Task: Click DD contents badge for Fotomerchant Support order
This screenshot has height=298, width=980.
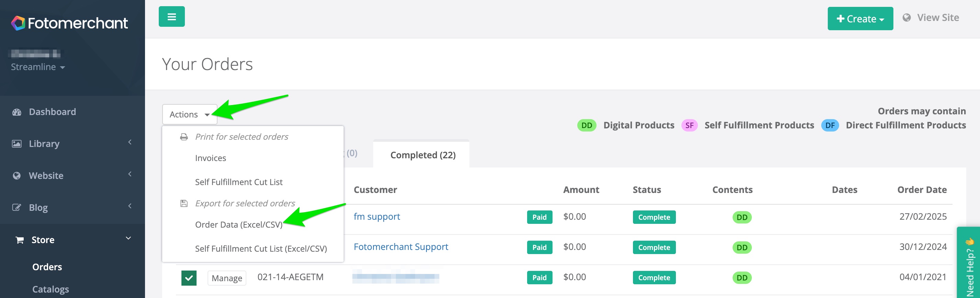Action: [x=742, y=248]
